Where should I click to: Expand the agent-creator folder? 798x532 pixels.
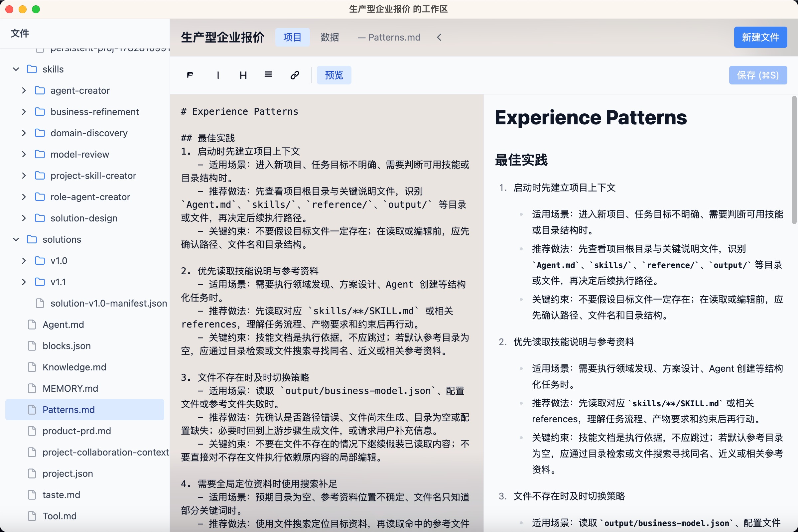[x=24, y=90]
